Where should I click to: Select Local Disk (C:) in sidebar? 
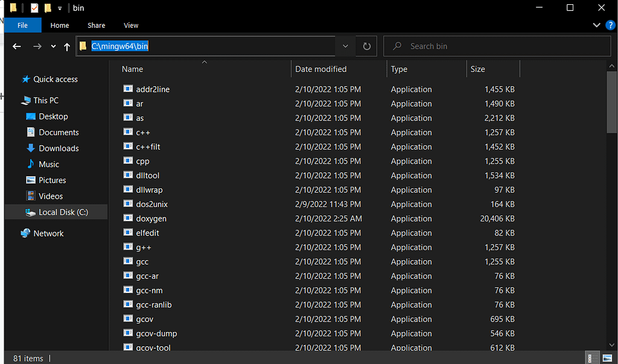click(63, 212)
